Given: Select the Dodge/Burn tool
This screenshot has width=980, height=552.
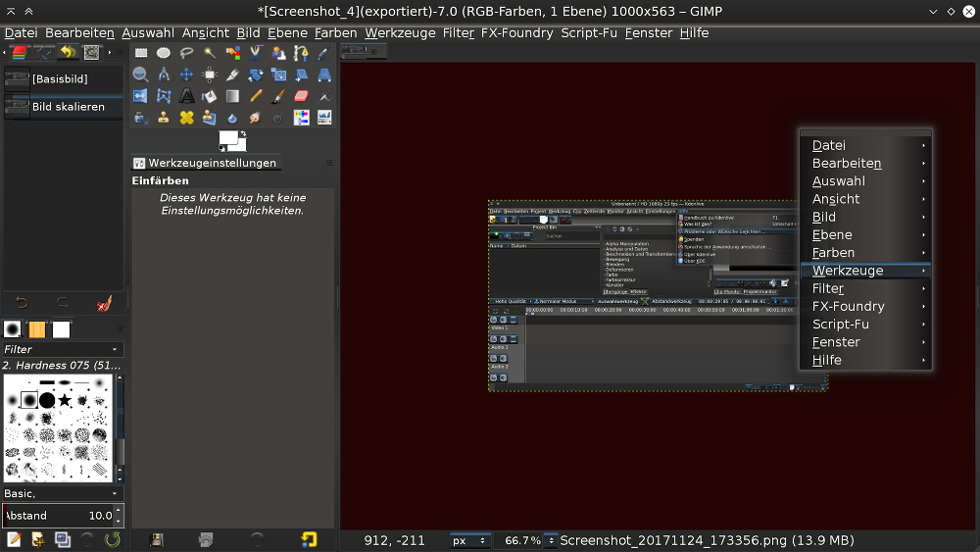Looking at the screenshot, I should tap(278, 118).
